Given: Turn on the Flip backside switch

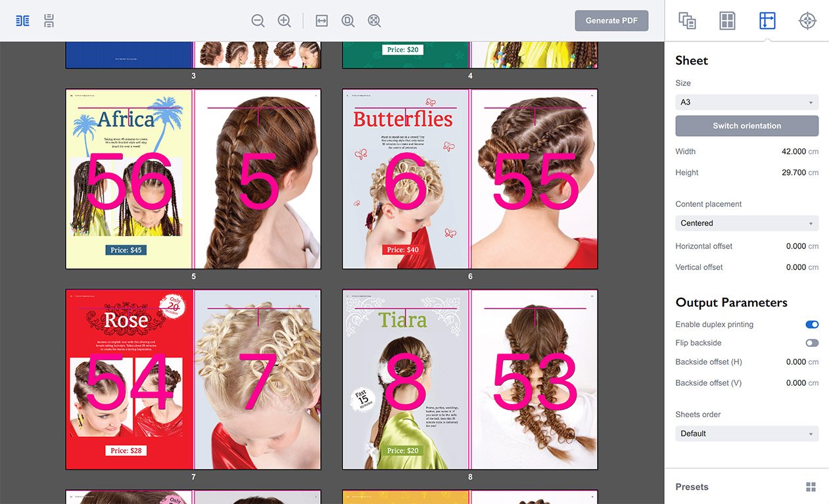Looking at the screenshot, I should (812, 343).
